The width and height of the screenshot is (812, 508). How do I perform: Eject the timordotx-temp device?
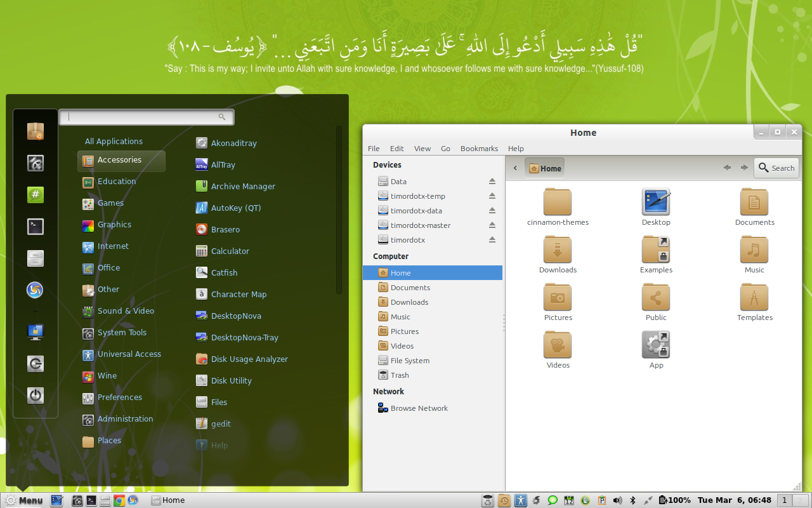(492, 196)
